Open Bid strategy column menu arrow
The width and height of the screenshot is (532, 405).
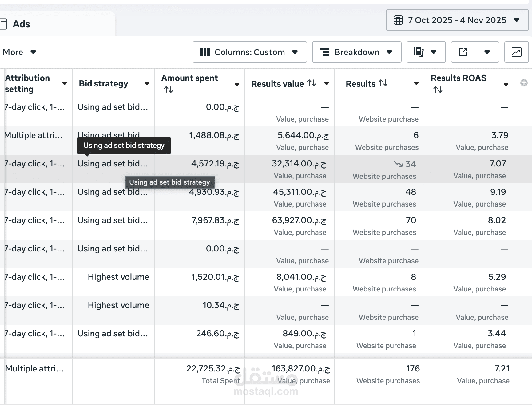pos(147,84)
